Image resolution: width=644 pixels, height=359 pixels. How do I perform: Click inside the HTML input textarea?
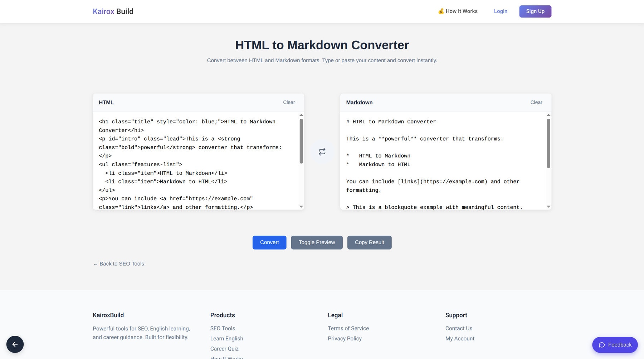197,161
